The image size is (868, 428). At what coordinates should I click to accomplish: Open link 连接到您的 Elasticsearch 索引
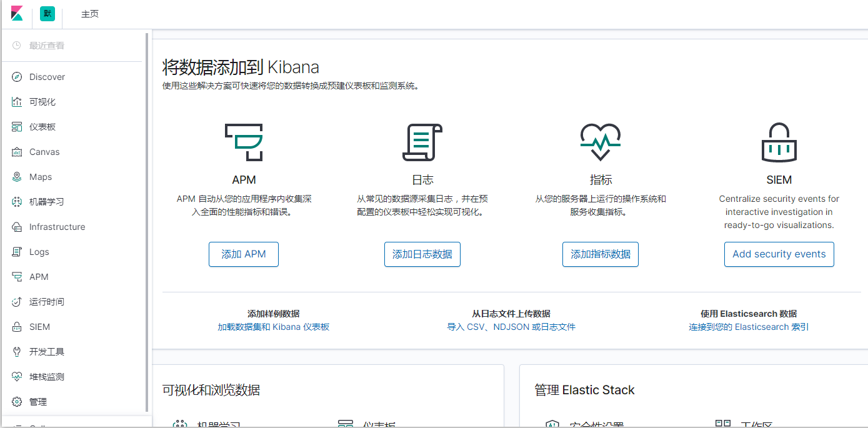pos(749,327)
